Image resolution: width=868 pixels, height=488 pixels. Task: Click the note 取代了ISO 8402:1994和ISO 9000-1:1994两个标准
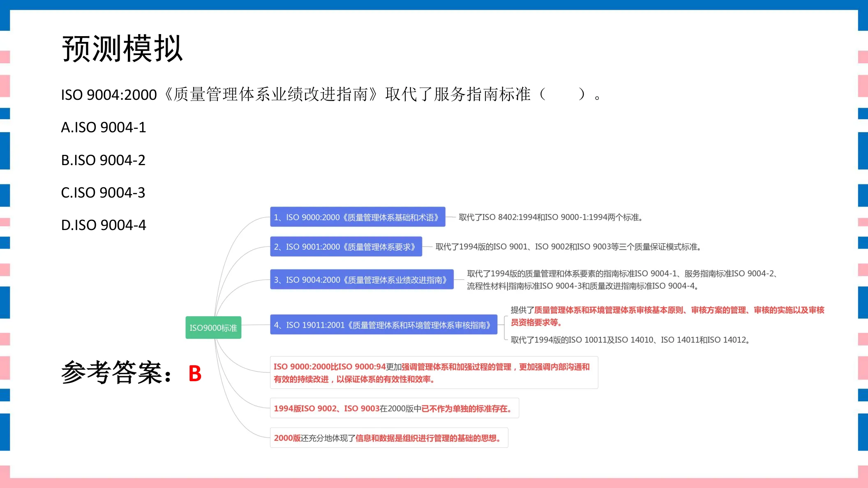point(551,217)
